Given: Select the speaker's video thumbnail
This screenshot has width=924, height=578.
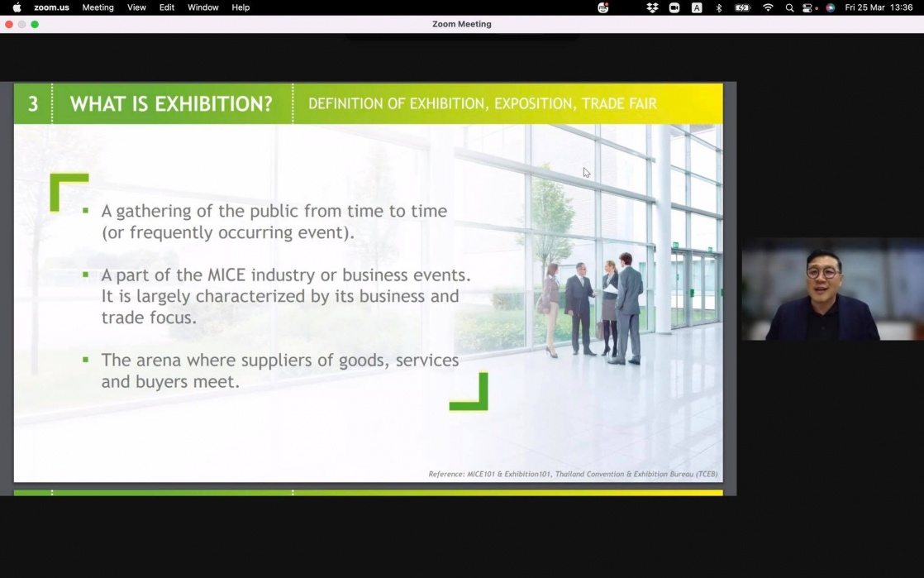Looking at the screenshot, I should (x=831, y=289).
